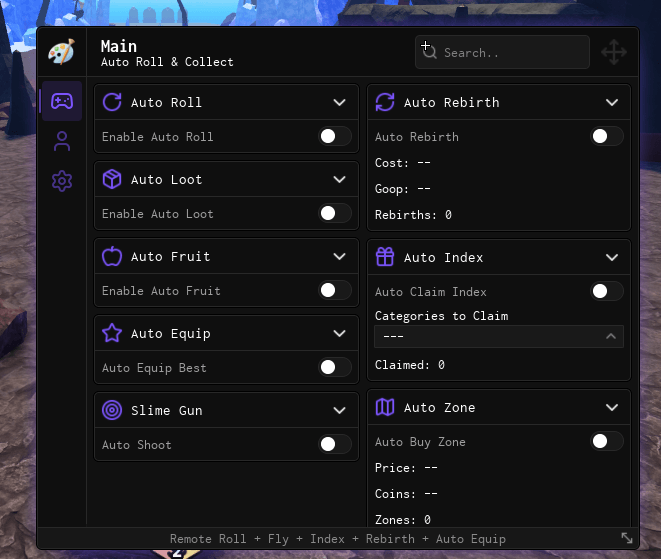Click the Price: -- value text

pyautogui.click(x=406, y=468)
